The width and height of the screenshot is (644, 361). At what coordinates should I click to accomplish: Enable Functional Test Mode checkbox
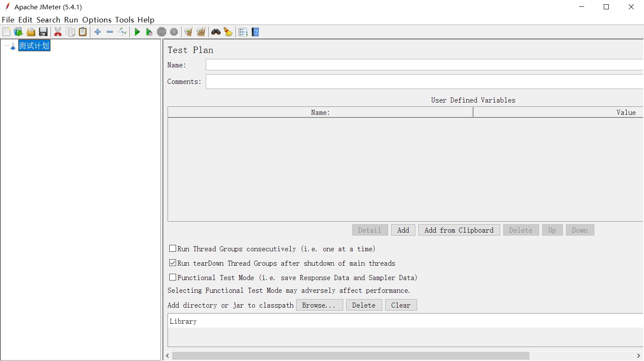(x=173, y=278)
